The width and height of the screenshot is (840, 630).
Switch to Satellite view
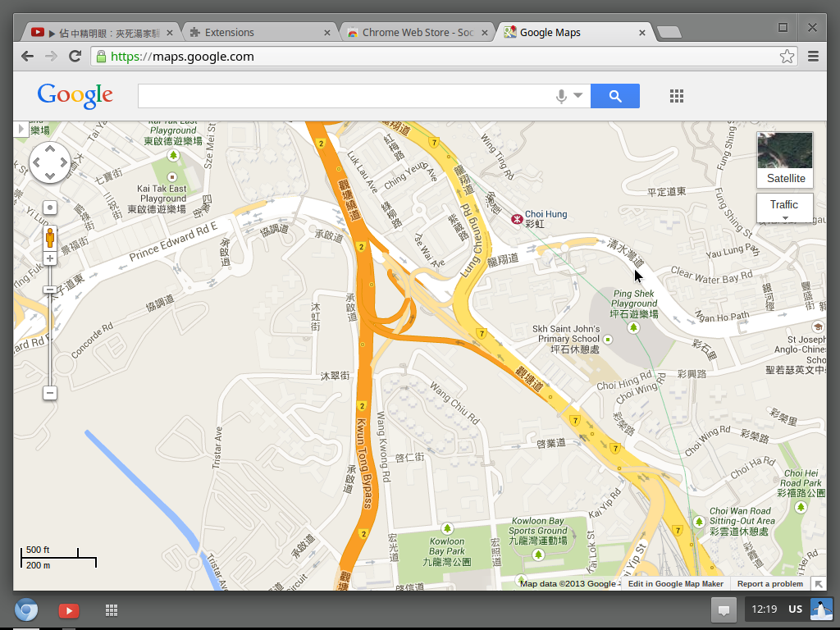(785, 161)
